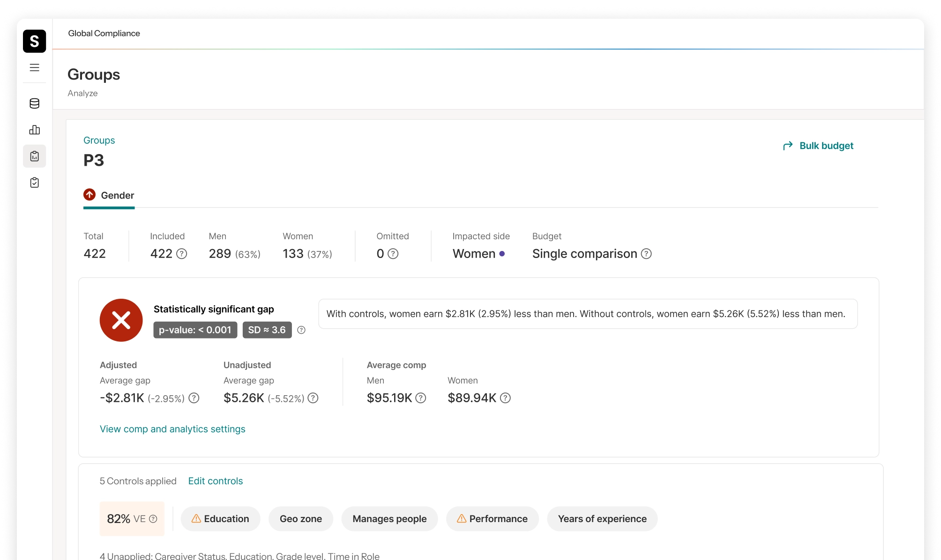Go back via Groups breadcrumb link
Image resolution: width=941 pixels, height=560 pixels.
point(99,140)
